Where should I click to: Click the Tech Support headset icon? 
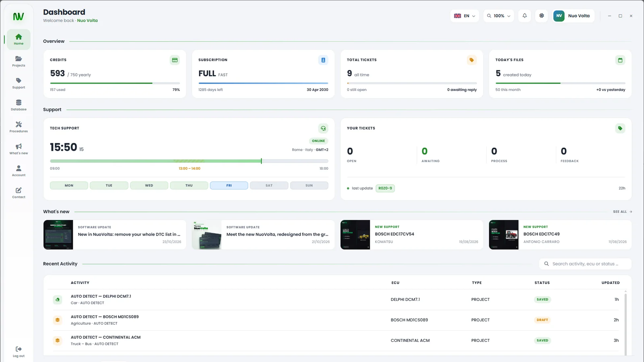click(x=323, y=128)
